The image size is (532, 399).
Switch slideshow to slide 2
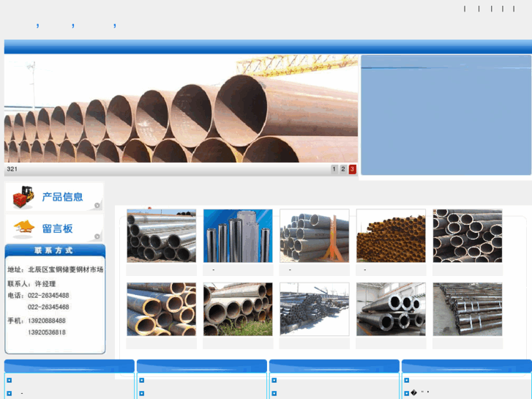pos(343,169)
